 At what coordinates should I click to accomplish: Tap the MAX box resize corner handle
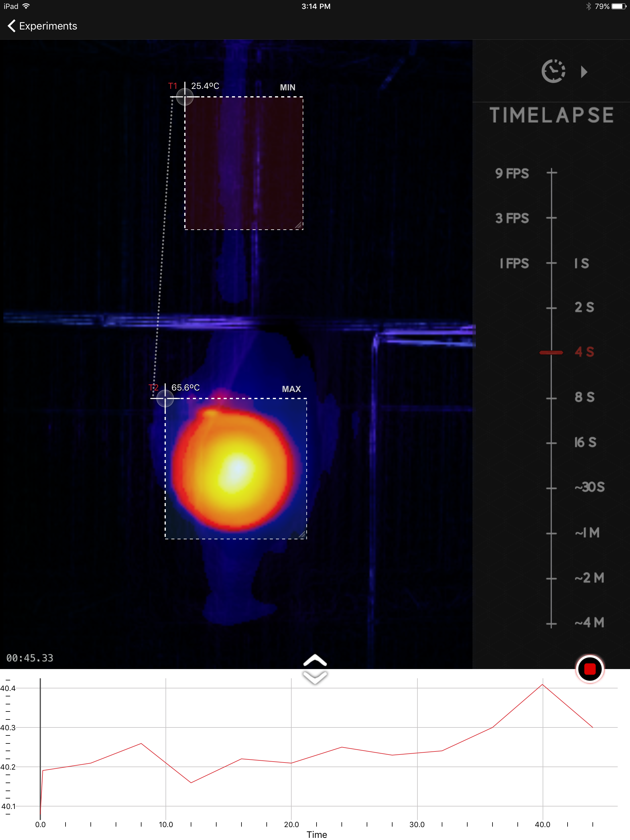click(302, 535)
